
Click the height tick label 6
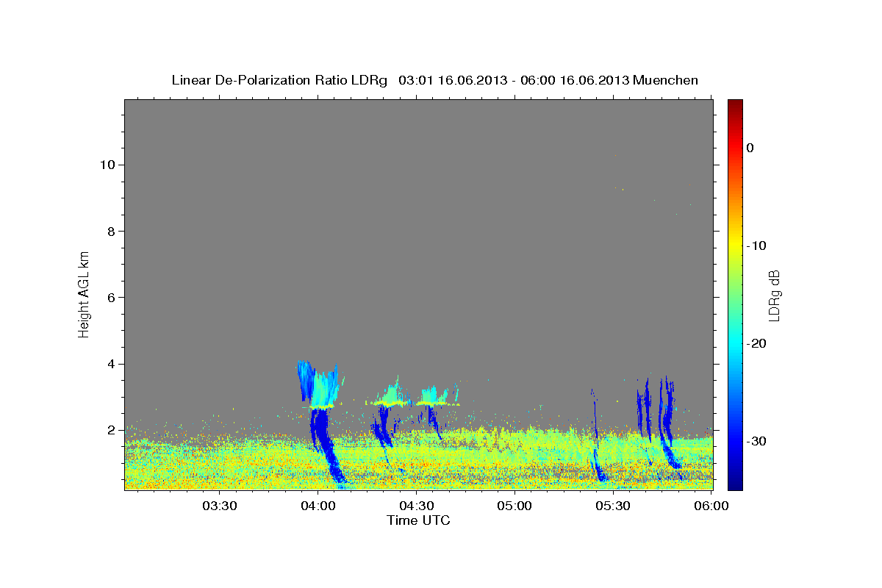(112, 297)
